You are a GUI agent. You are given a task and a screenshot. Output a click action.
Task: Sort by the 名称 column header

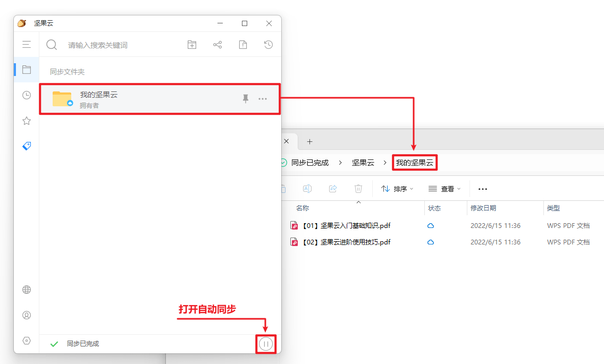pyautogui.click(x=303, y=208)
